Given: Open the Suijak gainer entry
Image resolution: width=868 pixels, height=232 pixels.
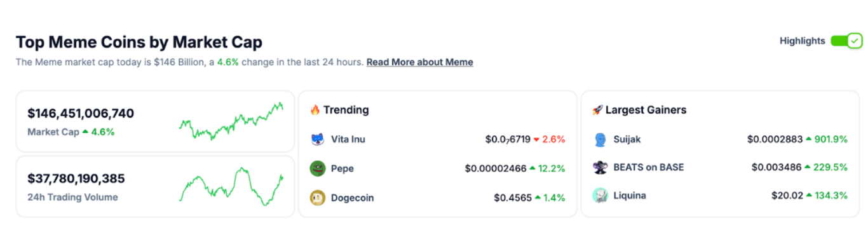Looking at the screenshot, I should 720,139.
